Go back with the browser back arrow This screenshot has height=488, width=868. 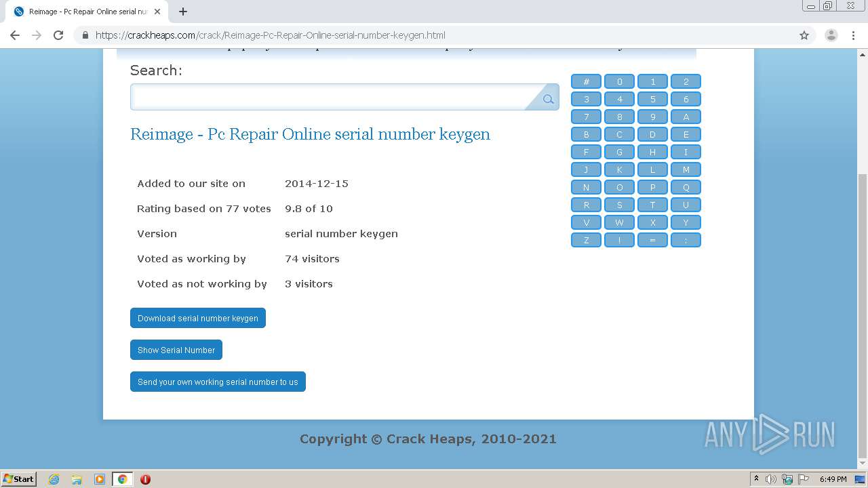(15, 35)
